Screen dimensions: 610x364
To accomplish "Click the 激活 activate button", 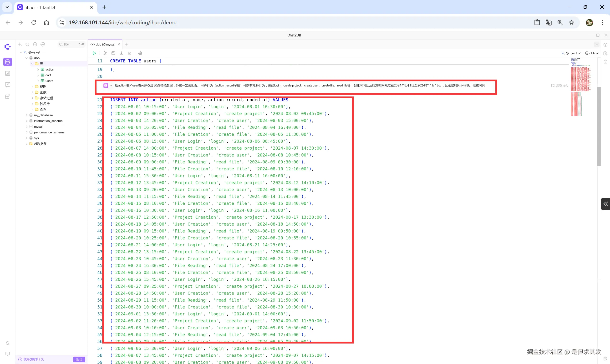I will pos(79,359).
